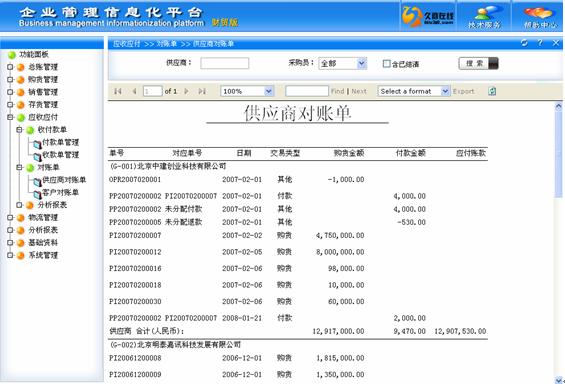Go to first report page
Screen dimensions: 565x384
coord(117,91)
